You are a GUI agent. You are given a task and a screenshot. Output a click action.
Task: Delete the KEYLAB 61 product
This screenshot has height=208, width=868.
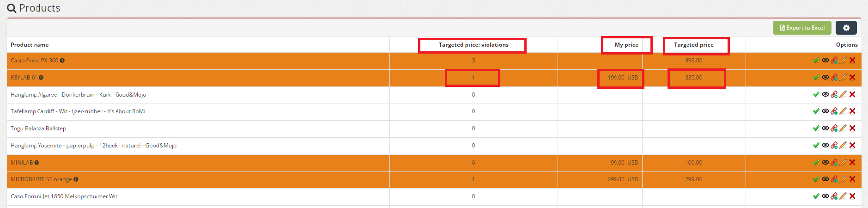point(852,77)
